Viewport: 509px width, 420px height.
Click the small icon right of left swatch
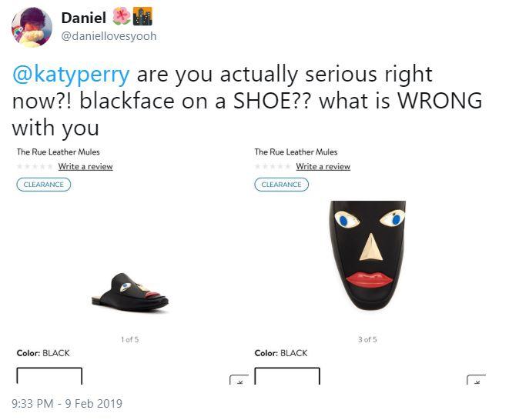click(x=239, y=380)
